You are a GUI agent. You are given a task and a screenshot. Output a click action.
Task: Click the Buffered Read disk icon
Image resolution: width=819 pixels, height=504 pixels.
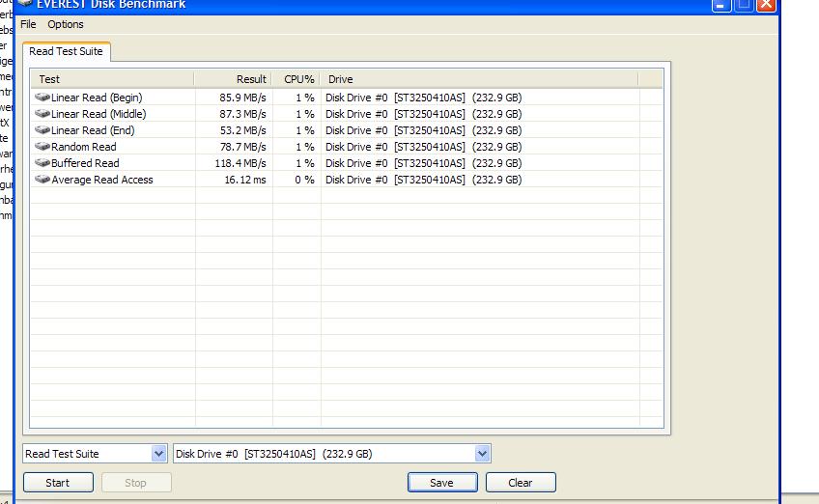(x=42, y=163)
